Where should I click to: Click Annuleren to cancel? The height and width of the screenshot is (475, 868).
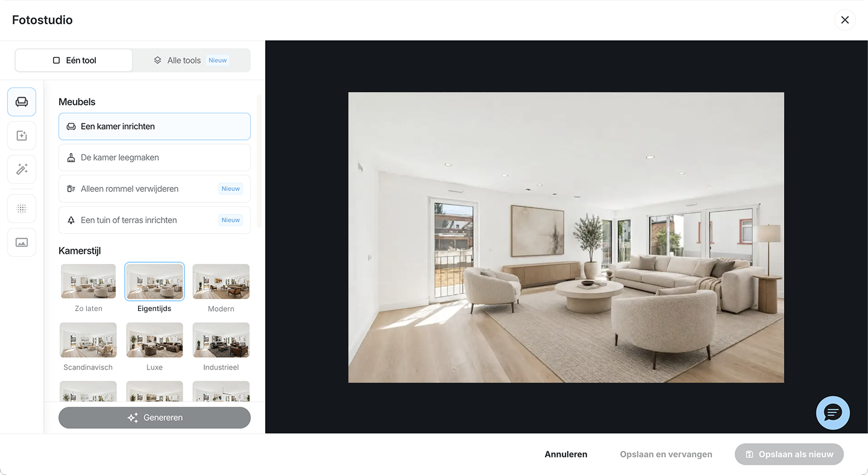[x=566, y=455]
